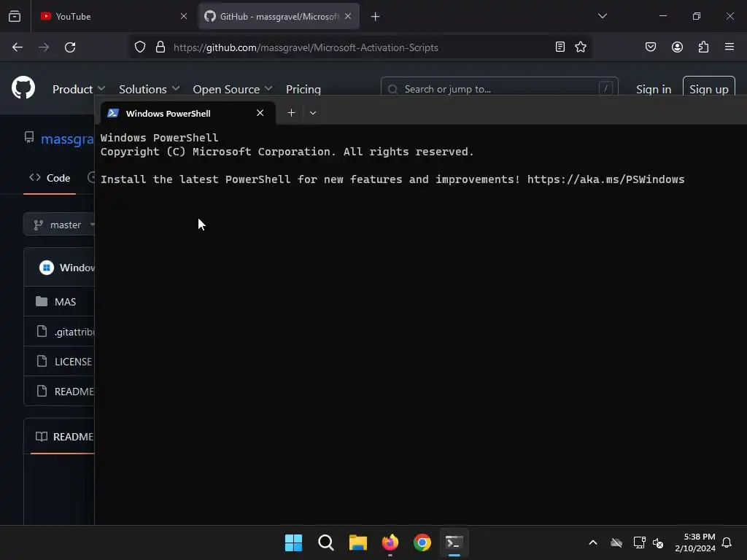Open Google Chrome from taskbar
This screenshot has height=560, width=747.
[422, 542]
